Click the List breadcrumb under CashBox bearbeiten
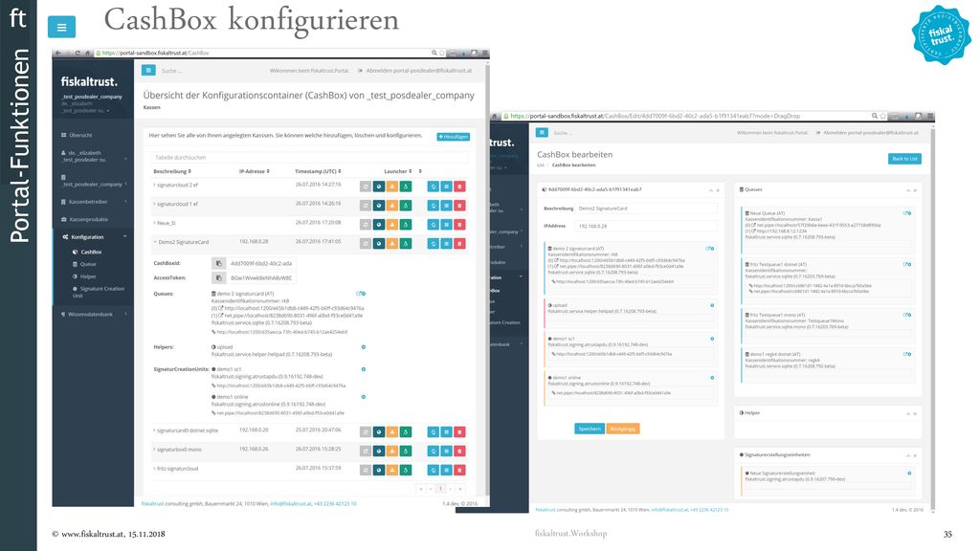This screenshot has width=980, height=551. click(541, 165)
